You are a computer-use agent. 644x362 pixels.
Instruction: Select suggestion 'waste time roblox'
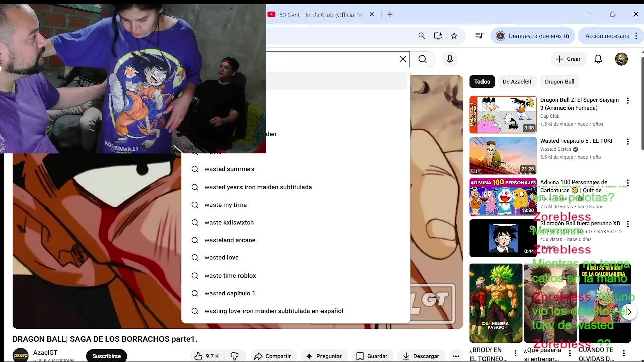point(296,276)
